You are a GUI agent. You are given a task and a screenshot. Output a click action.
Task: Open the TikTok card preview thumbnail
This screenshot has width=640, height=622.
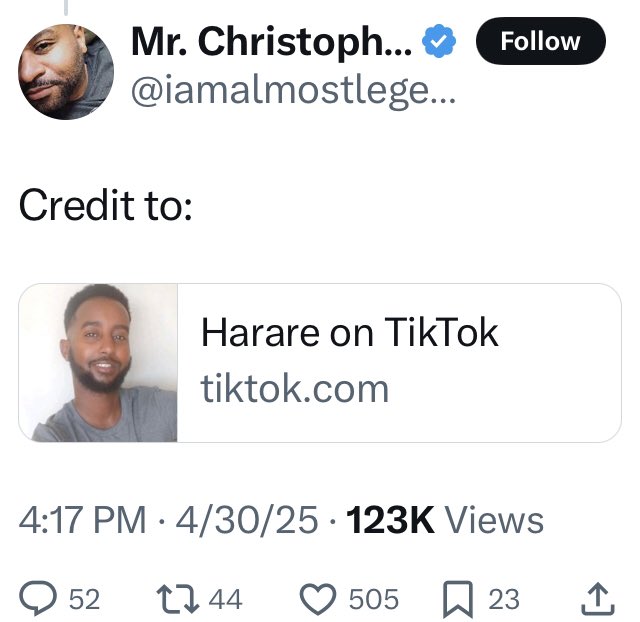(98, 363)
